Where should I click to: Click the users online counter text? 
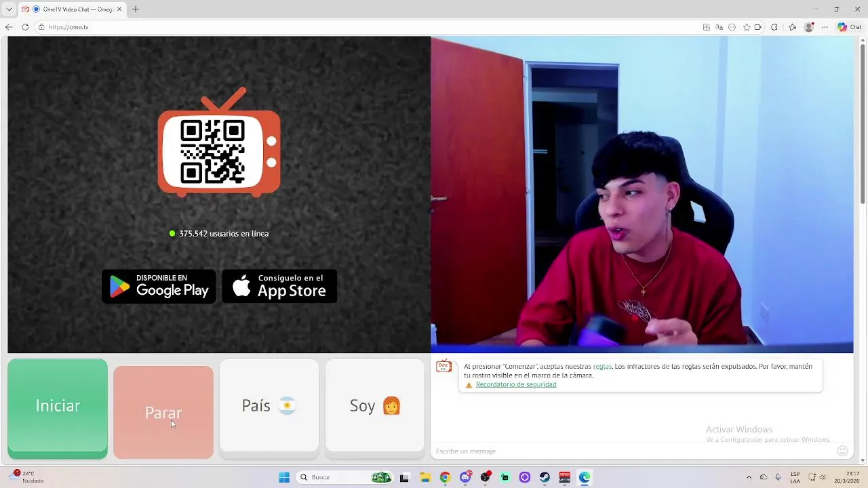219,233
